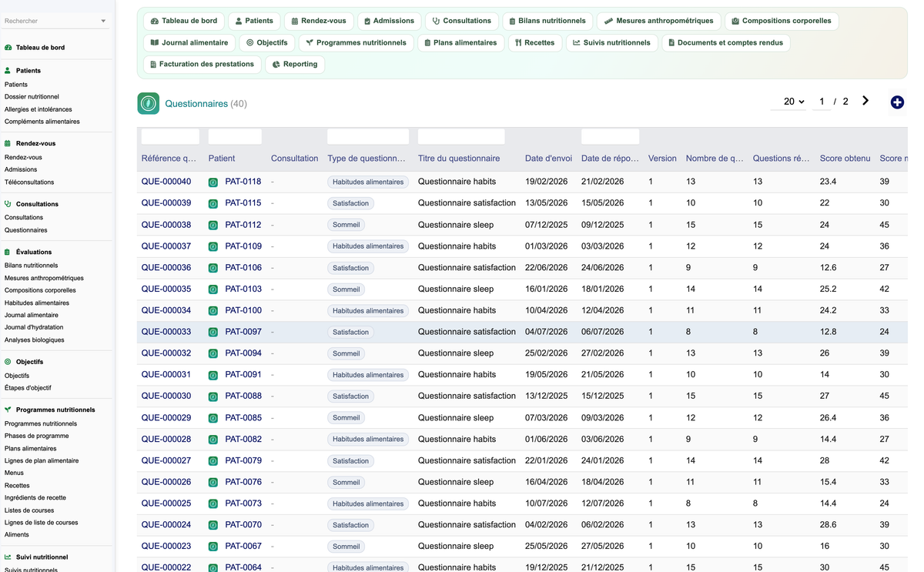Switch to Compositions corporelles tab
924x572 pixels.
tap(781, 21)
